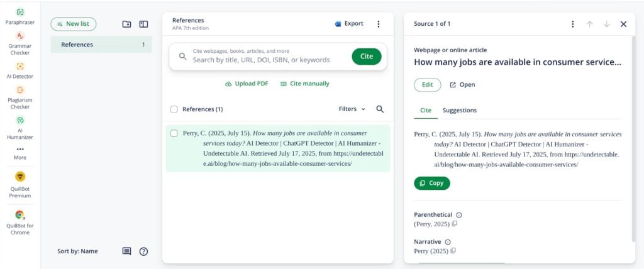Click the citation search field
Screen dimensions: 644x269
[261, 57]
